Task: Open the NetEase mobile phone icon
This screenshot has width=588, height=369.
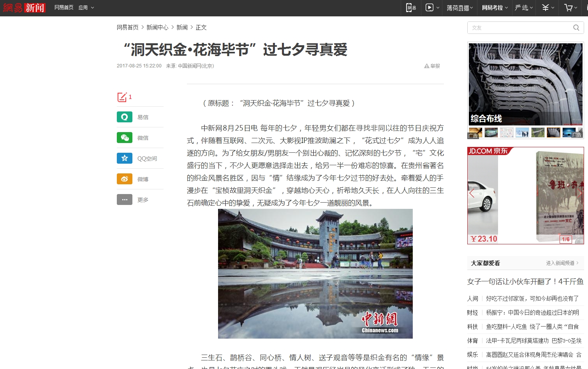Action: [x=411, y=8]
